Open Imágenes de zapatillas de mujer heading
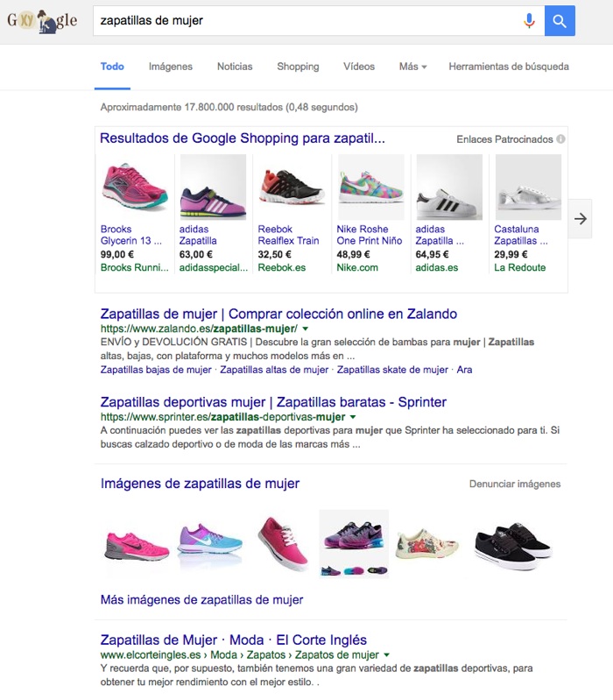 point(200,484)
